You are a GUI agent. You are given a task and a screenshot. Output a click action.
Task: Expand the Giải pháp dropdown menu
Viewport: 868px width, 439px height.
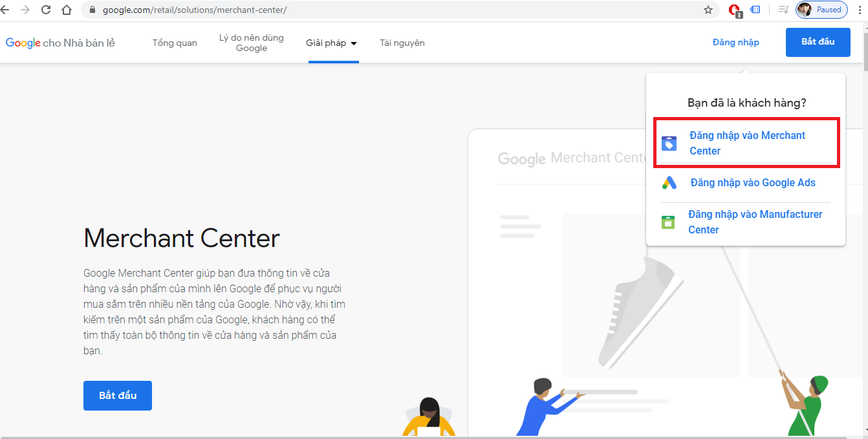click(x=332, y=43)
